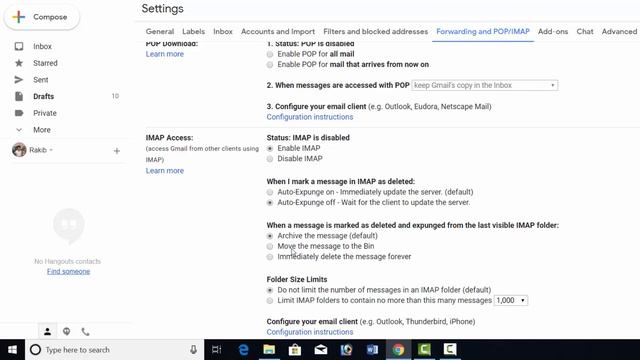Open Mail app from taskbar
The width and height of the screenshot is (640, 360).
(321, 350)
